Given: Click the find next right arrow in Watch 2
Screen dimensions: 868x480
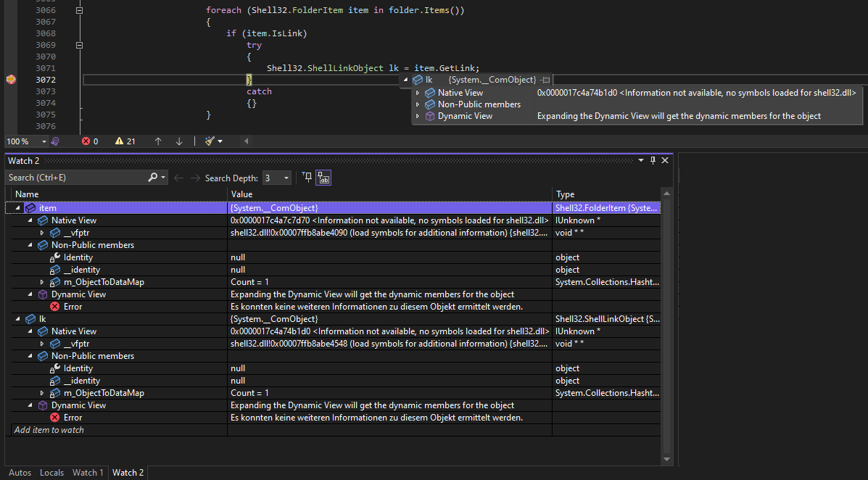Looking at the screenshot, I should click(195, 178).
